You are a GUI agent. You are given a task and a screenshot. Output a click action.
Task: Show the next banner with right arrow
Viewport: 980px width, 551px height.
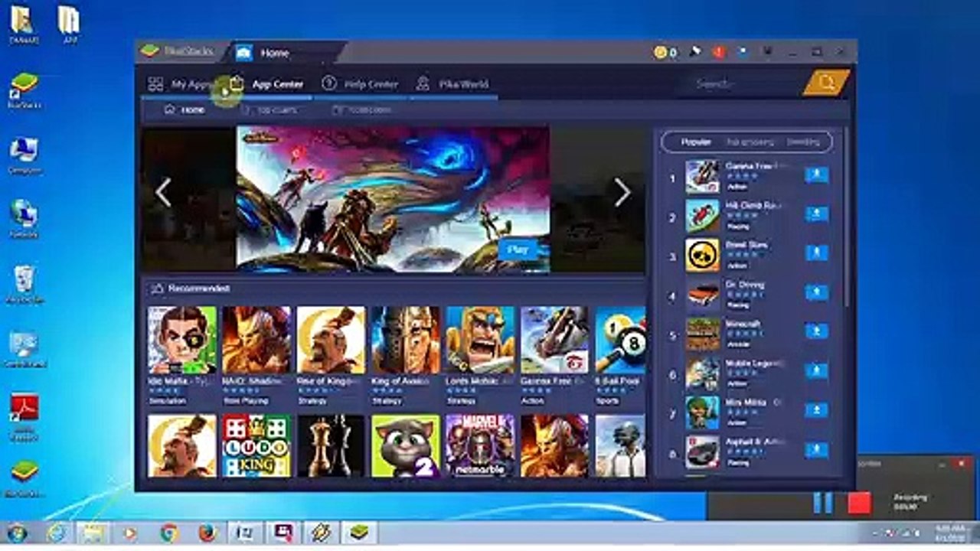click(x=622, y=193)
